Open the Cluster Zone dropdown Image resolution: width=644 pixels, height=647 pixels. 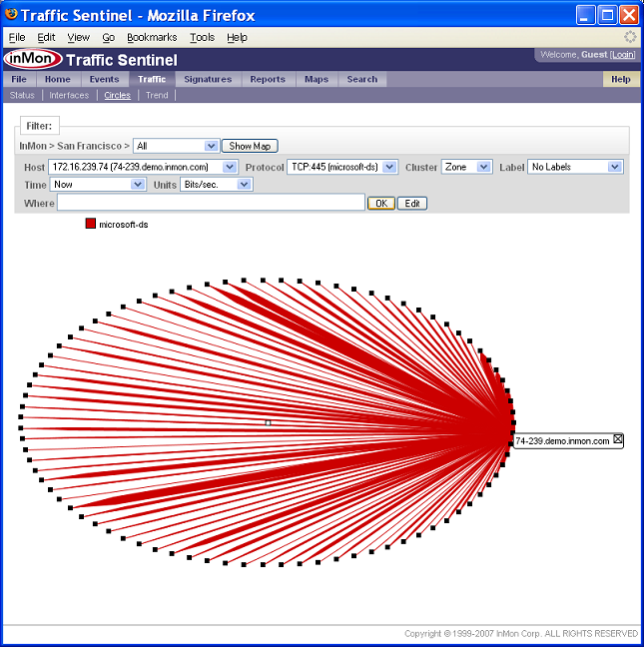[x=466, y=167]
